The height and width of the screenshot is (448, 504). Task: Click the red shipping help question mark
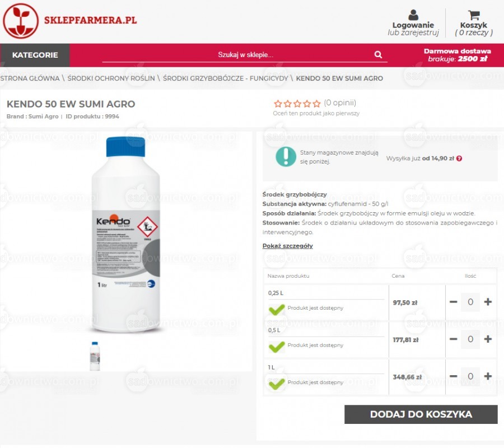[x=459, y=158]
